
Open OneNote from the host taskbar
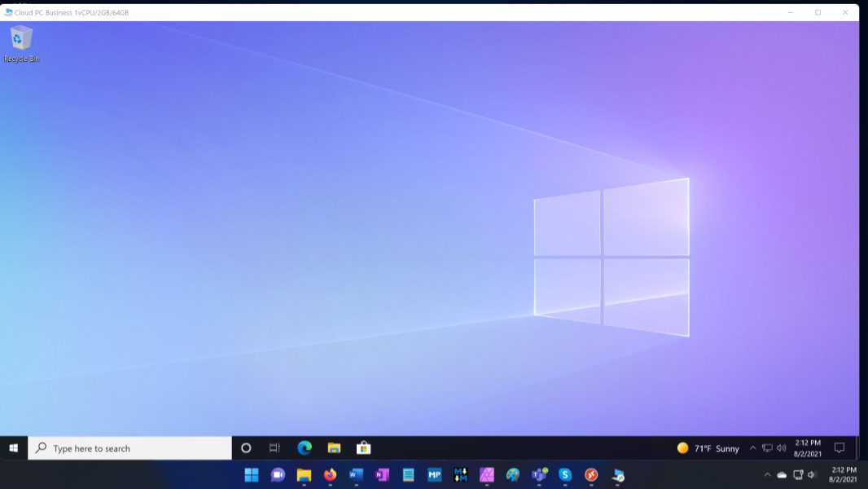click(x=382, y=474)
